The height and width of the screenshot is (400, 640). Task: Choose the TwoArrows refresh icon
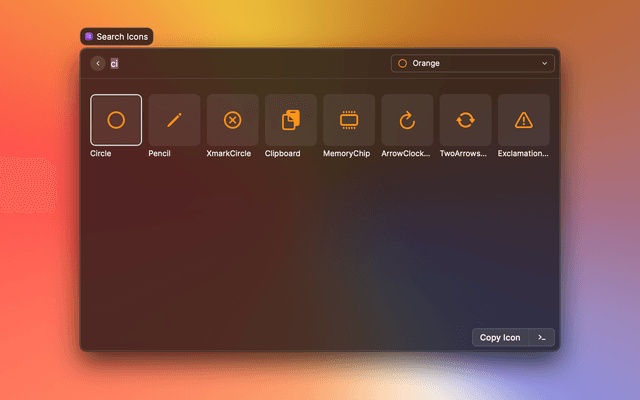pos(465,120)
